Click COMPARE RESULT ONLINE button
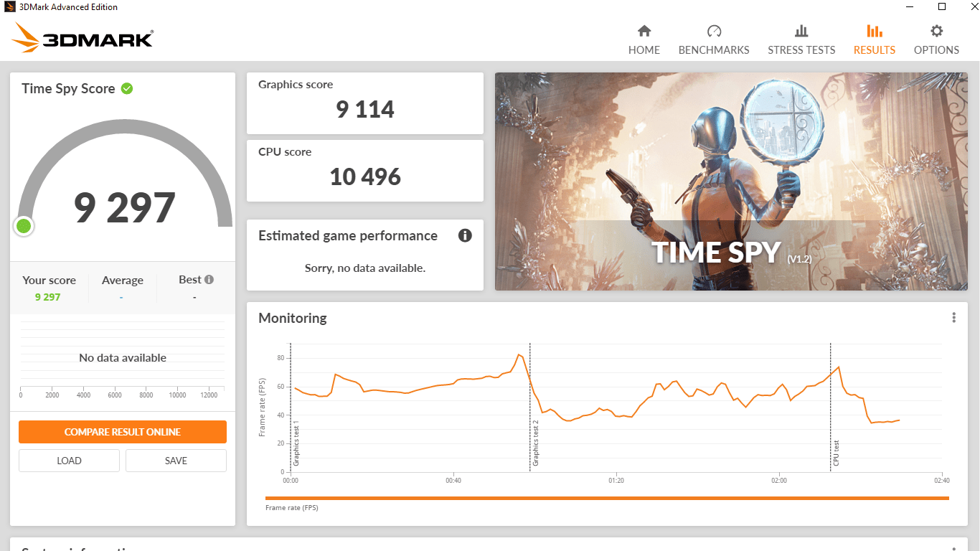The image size is (980, 551). (123, 432)
